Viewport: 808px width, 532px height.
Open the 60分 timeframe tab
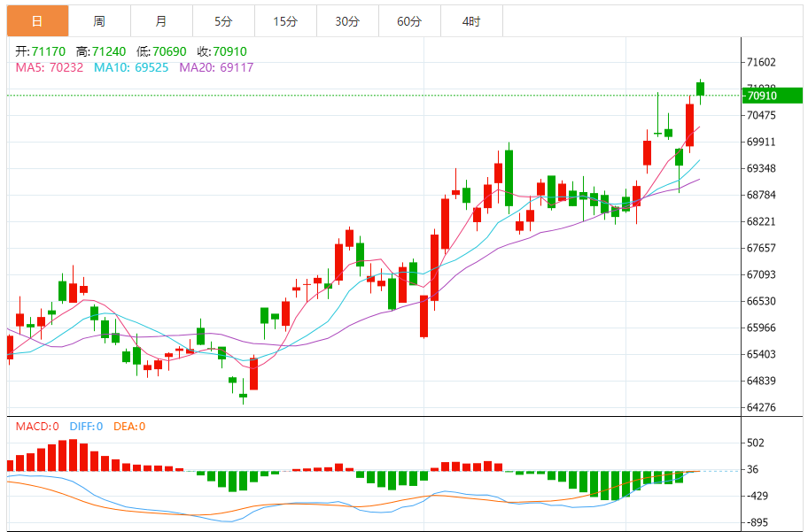(409, 21)
